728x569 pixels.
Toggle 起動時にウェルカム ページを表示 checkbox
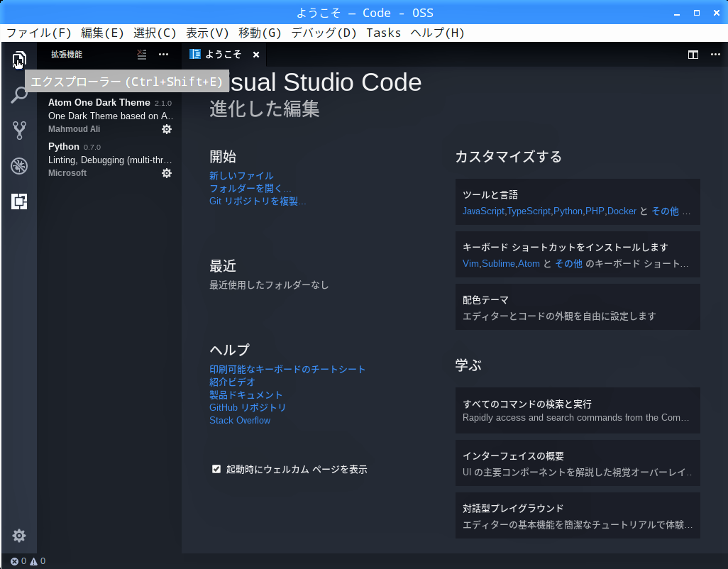click(216, 469)
